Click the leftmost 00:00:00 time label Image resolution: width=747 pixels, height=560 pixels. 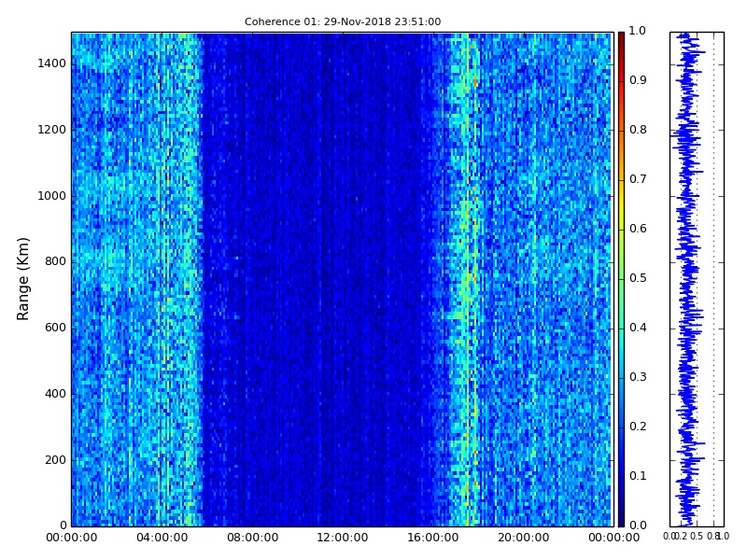pyautogui.click(x=72, y=538)
